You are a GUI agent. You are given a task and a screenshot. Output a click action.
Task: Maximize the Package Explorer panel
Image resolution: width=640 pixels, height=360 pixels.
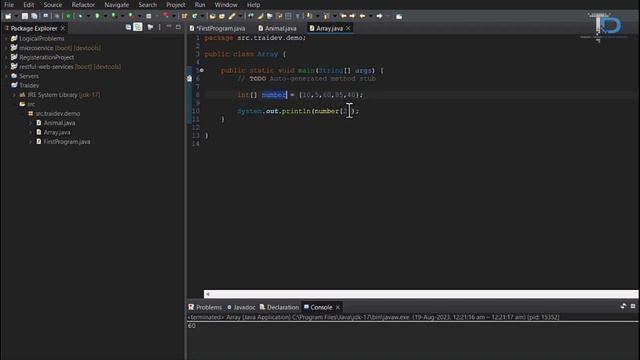[178, 27]
